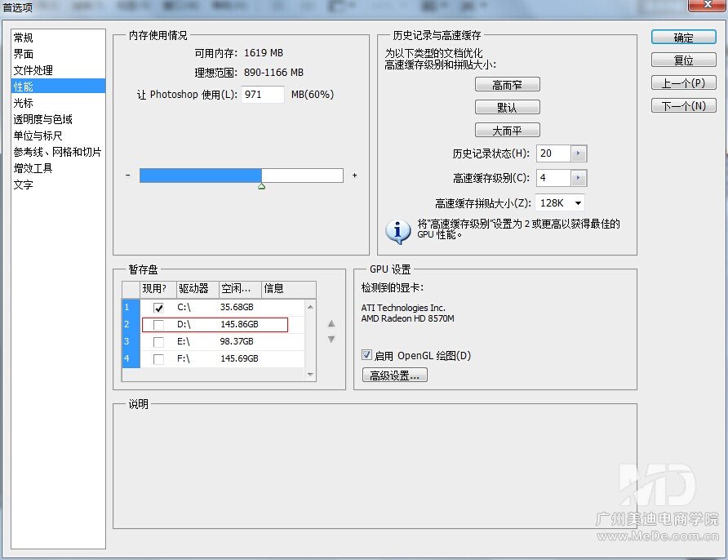
Task: Click 历史记录状态 value field 20
Action: point(553,153)
